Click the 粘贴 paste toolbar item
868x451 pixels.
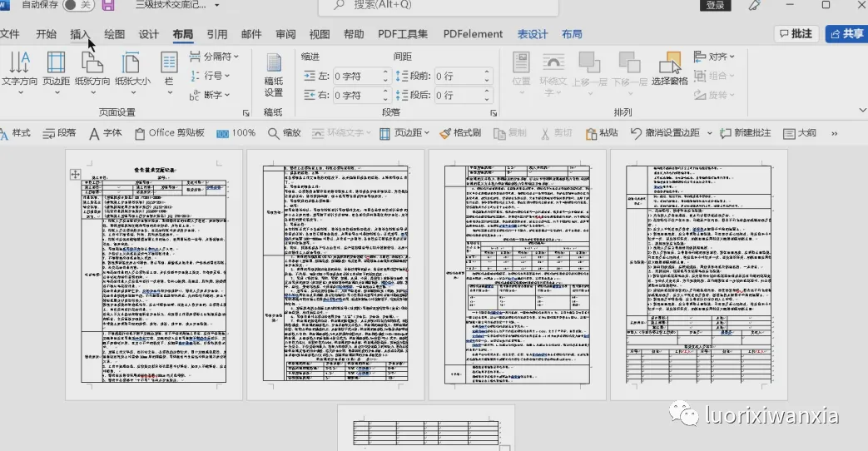coord(602,133)
